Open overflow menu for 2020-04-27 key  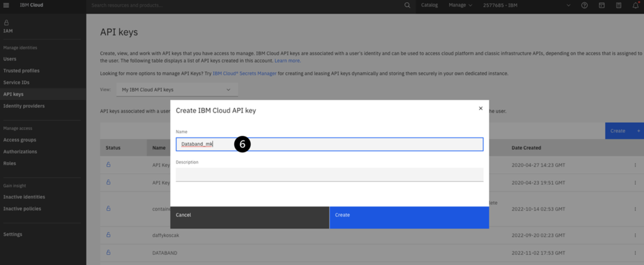click(635, 165)
